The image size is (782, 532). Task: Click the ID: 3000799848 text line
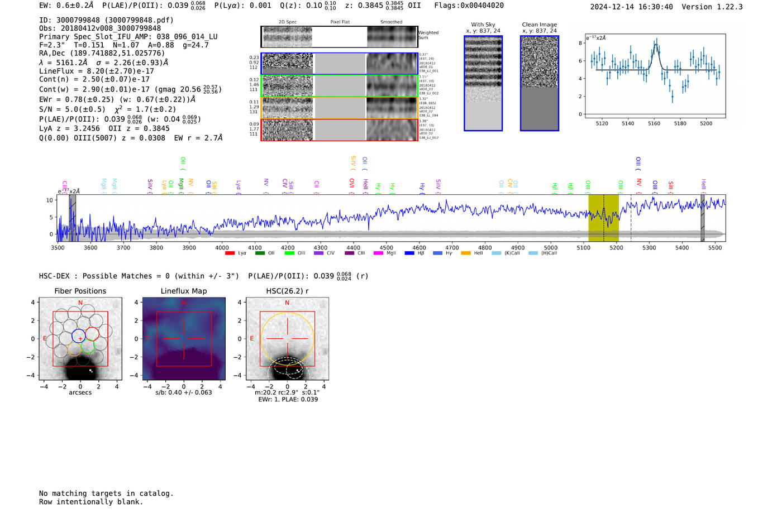pos(106,20)
